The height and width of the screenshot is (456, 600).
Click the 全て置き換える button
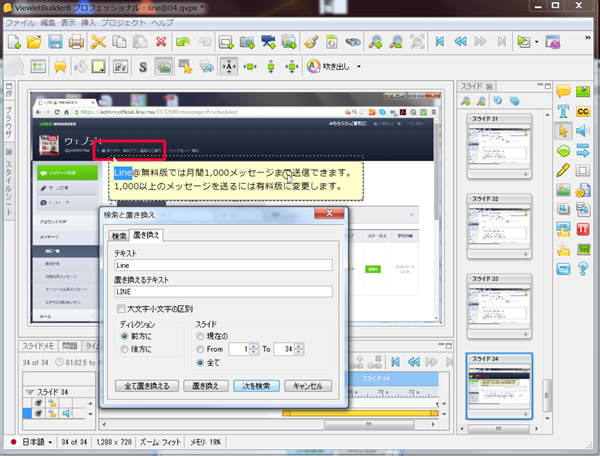coord(145,386)
